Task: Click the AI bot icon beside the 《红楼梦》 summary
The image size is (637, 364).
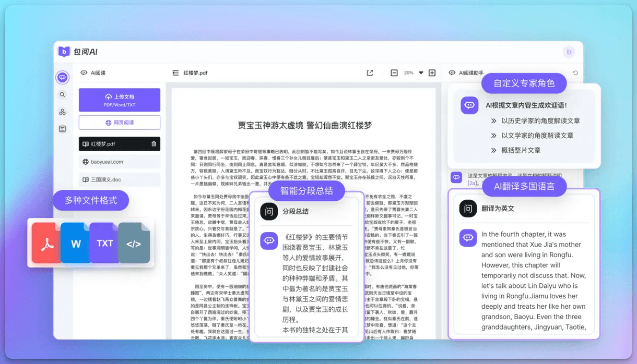Action: pyautogui.click(x=269, y=240)
